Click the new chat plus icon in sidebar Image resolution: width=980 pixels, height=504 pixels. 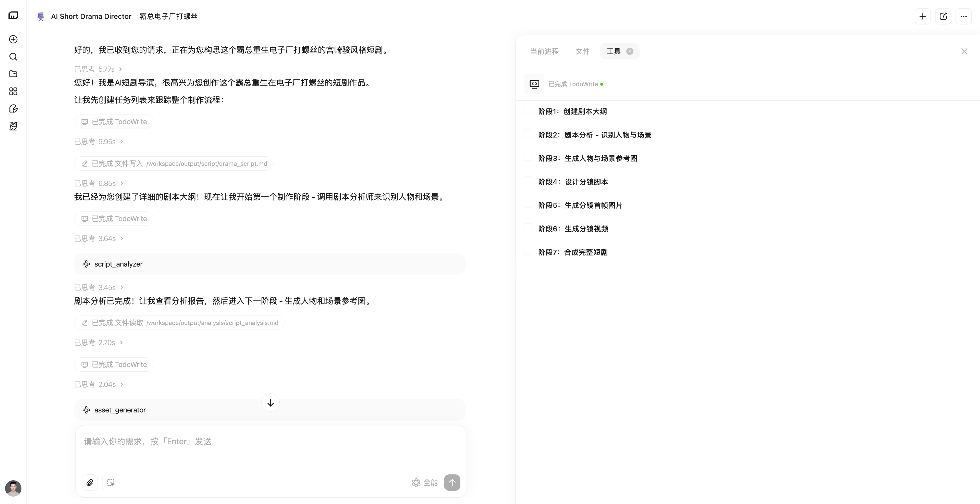13,39
